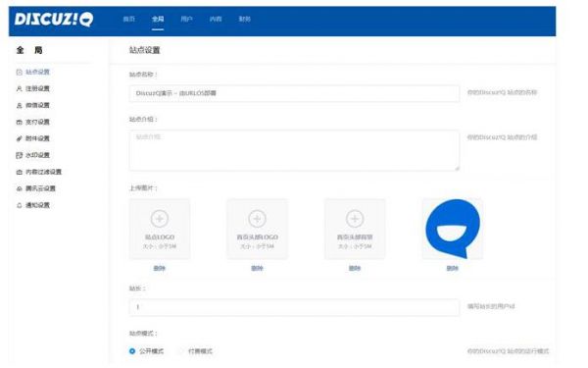The image size is (588, 368).
Task: Select the 公开模式 radio button
Action: tap(132, 351)
